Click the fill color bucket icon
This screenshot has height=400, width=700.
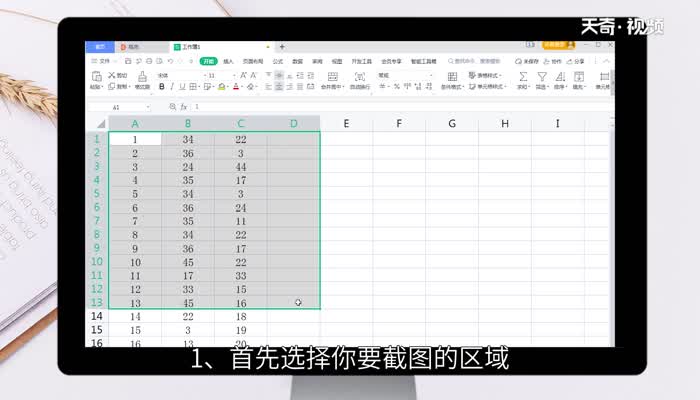coord(221,87)
